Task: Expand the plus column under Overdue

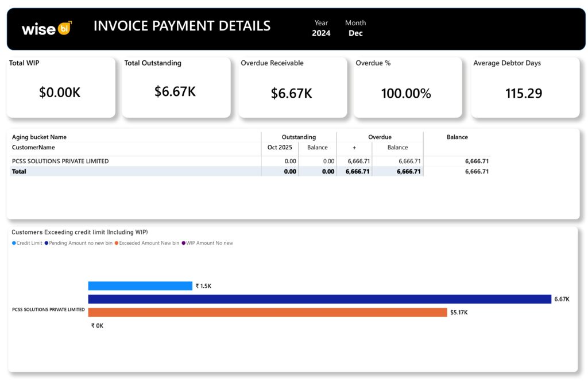Action: 354,148
